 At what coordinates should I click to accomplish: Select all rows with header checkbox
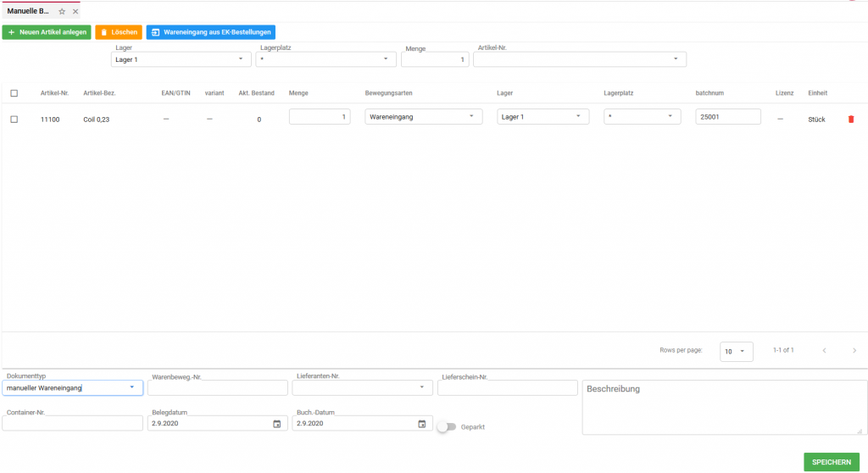14,93
